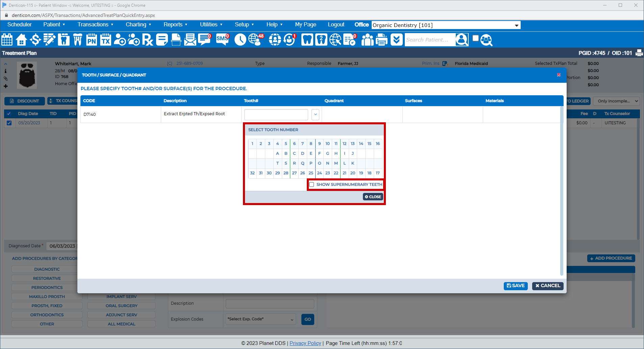This screenshot has height=349, width=644.
Task: Open the Transactions menu
Action: 95,25
